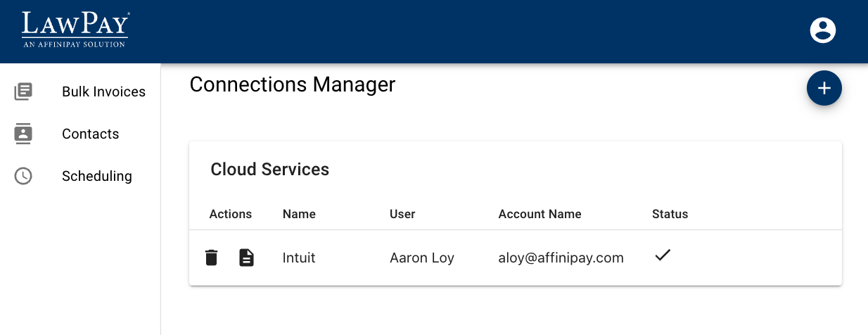Open the Intuit connection document details icon

coord(246,258)
